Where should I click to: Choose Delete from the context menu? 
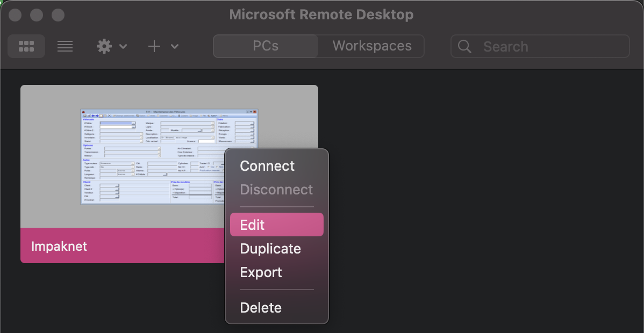277,308
